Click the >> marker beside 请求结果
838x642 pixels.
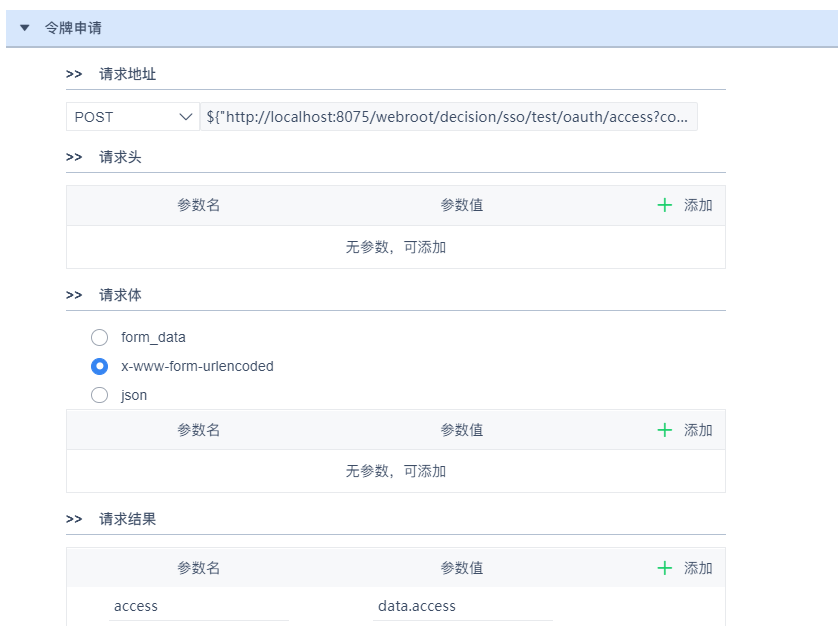(x=74, y=519)
